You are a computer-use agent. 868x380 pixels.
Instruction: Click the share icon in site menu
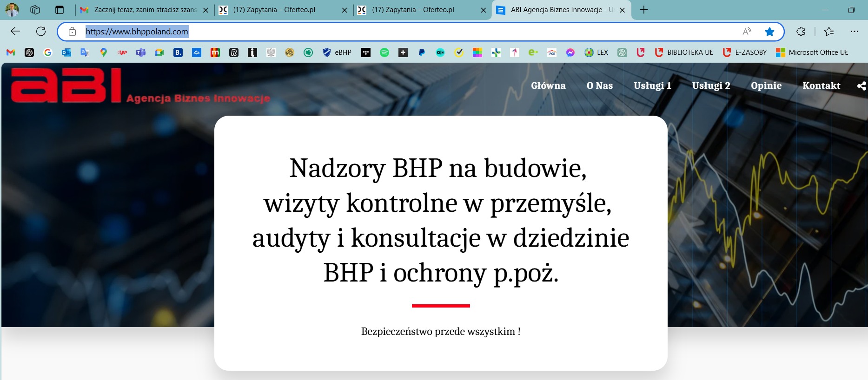[x=861, y=86]
